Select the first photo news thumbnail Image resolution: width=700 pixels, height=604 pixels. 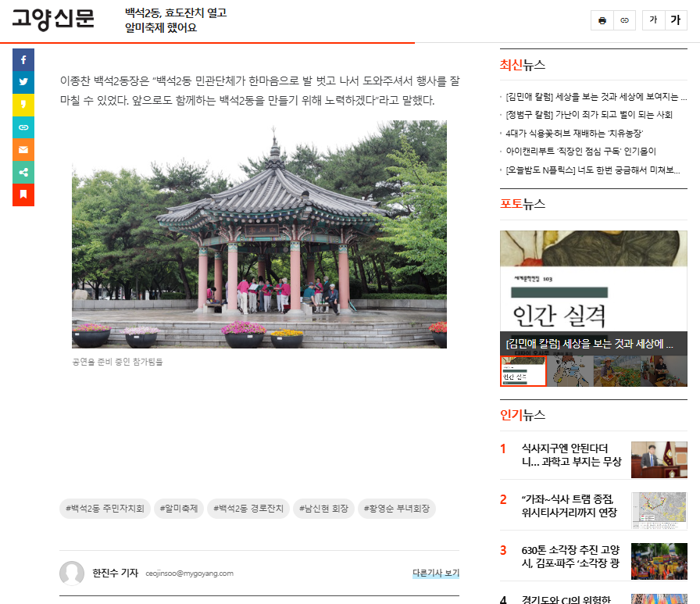click(x=523, y=371)
